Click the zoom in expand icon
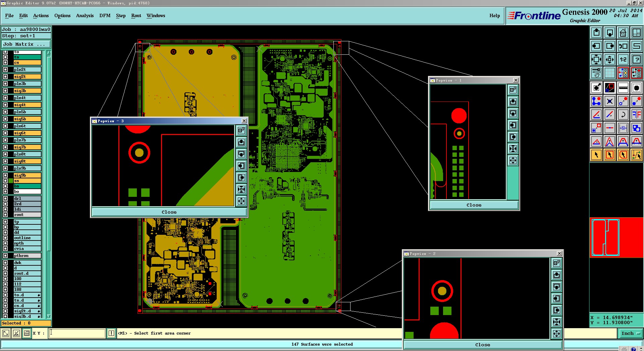Screen dimensions: 644x351 (x=596, y=59)
